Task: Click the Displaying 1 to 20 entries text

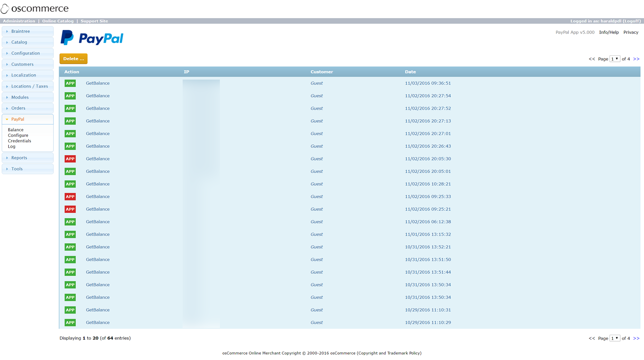Action: pos(95,338)
